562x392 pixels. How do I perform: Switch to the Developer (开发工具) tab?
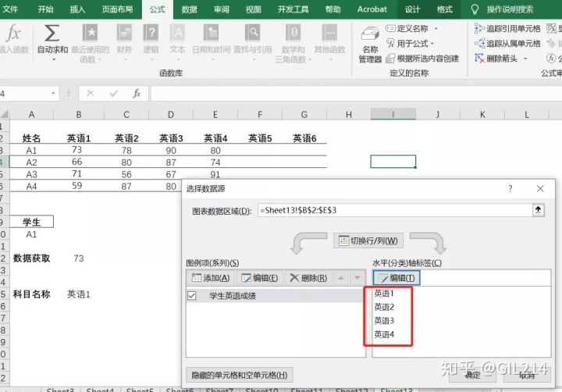(x=293, y=9)
